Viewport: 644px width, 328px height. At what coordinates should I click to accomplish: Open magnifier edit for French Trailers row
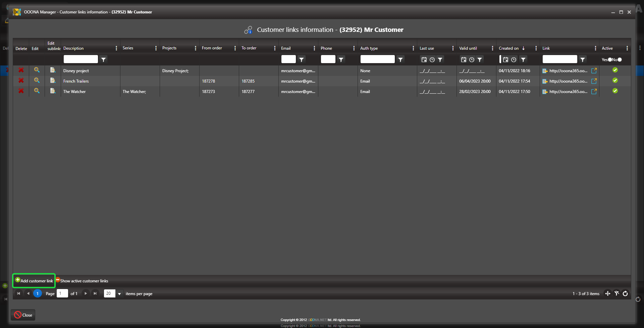37,81
